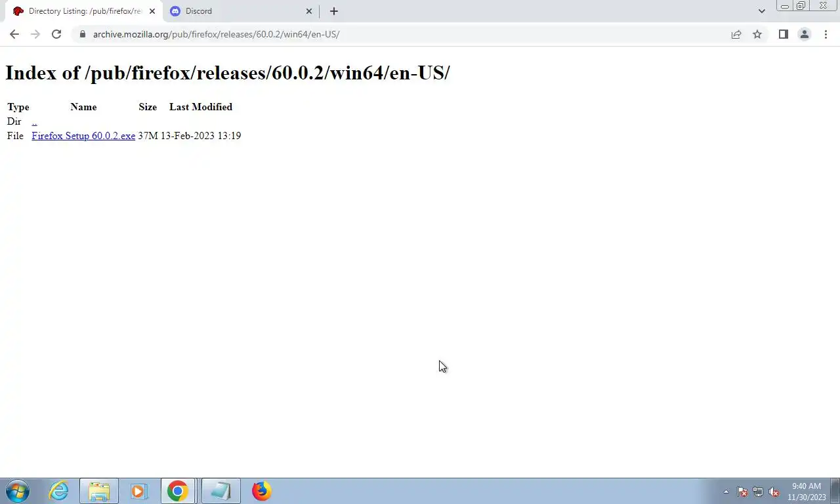The image size is (840, 504).
Task: Open Windows Explorer folder from taskbar
Action: pos(99,491)
